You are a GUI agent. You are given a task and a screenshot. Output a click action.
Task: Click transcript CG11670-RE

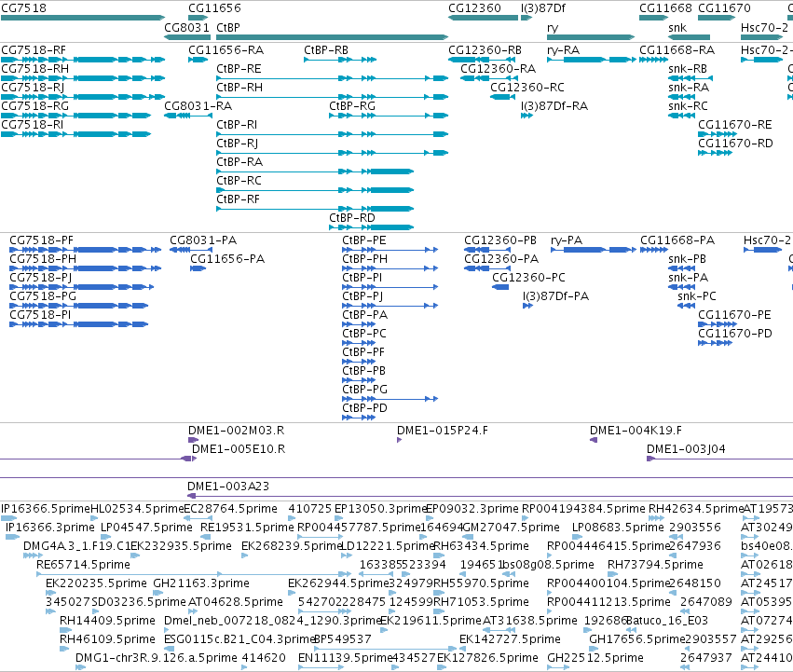tap(718, 134)
